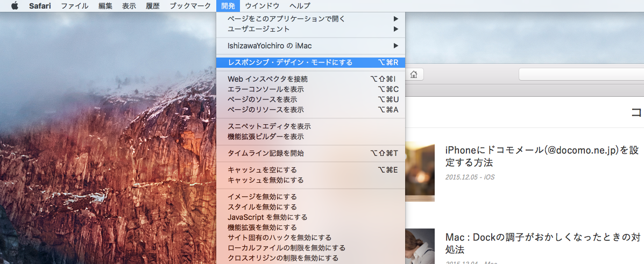This screenshot has width=644, height=264.
Task: Toggle サイト固有のハックを無効にする
Action: pyautogui.click(x=310, y=237)
